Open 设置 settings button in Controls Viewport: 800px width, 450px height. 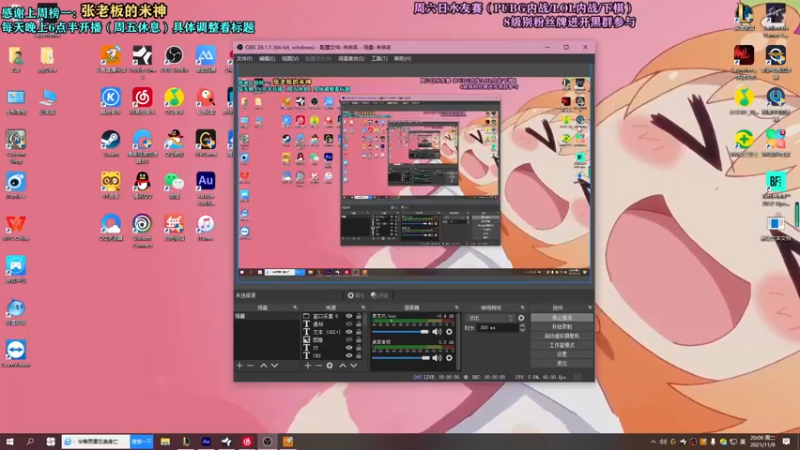click(562, 354)
